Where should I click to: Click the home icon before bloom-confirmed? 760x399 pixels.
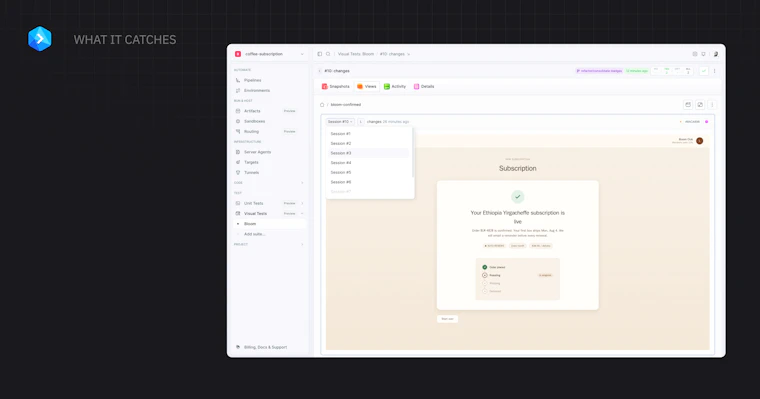pos(322,105)
